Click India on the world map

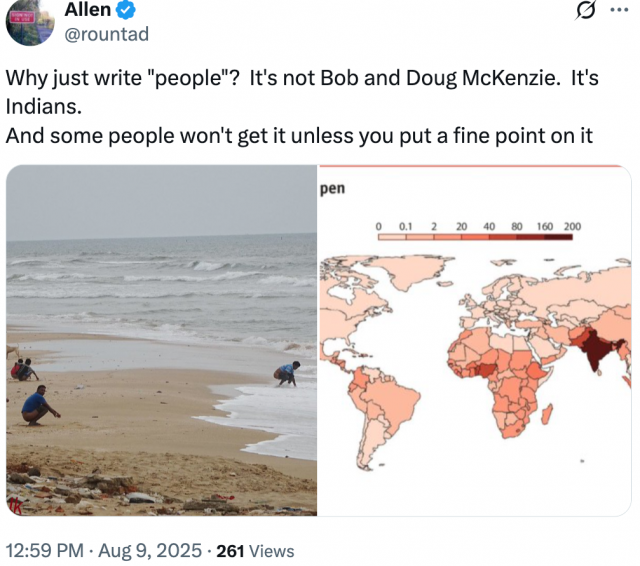point(596,352)
